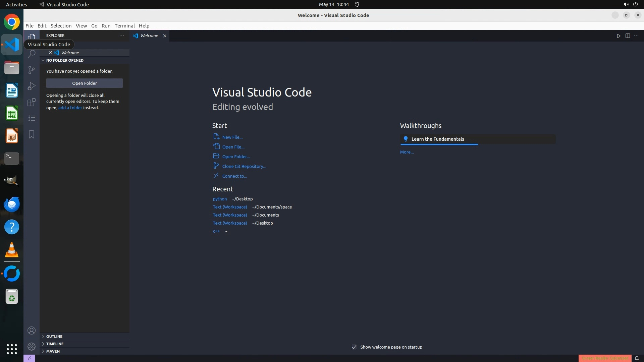The height and width of the screenshot is (362, 644).
Task: Open the Extensions view
Action: pyautogui.click(x=32, y=102)
